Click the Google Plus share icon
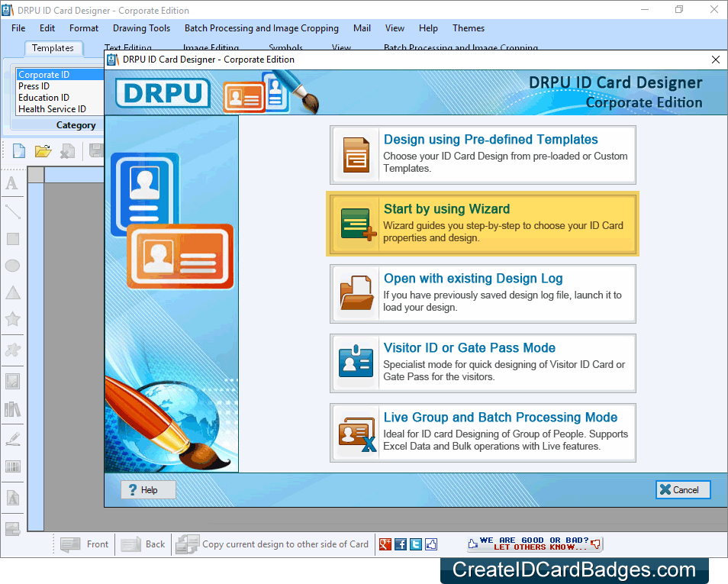The image size is (728, 584). pos(385,544)
